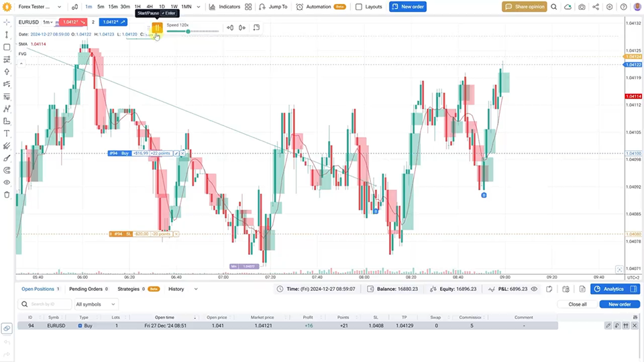Click the Forex Tester sun logo

coord(7,7)
